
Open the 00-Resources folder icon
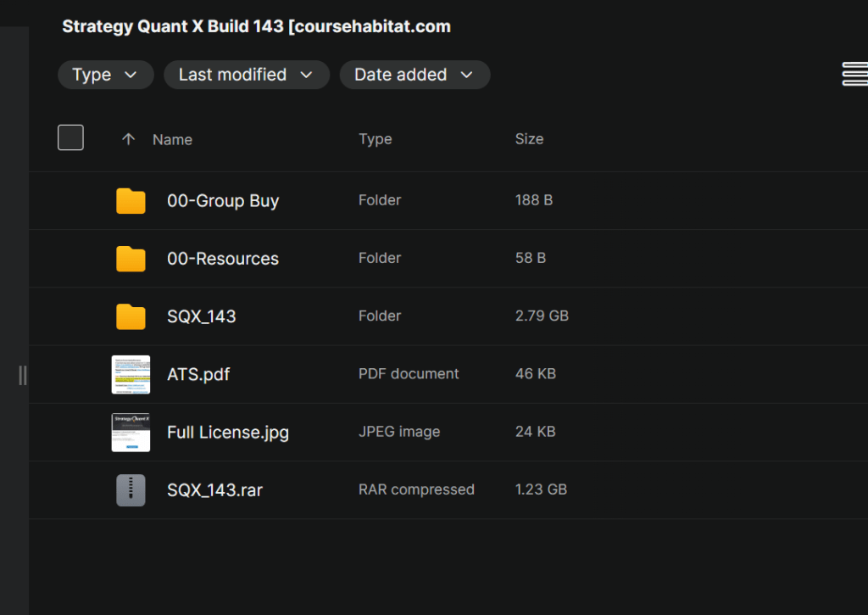(x=131, y=259)
